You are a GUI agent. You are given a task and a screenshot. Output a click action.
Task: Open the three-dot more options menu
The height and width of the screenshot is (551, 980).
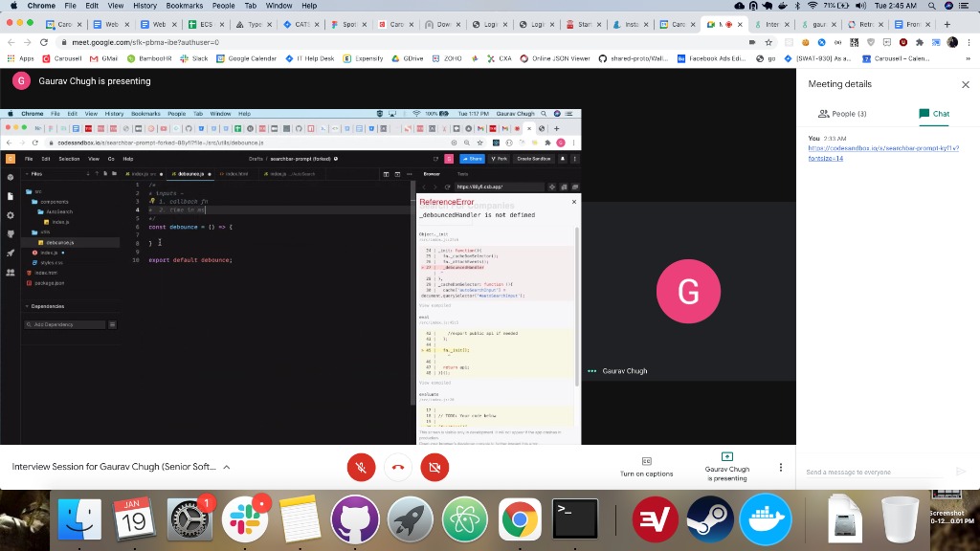click(x=781, y=468)
